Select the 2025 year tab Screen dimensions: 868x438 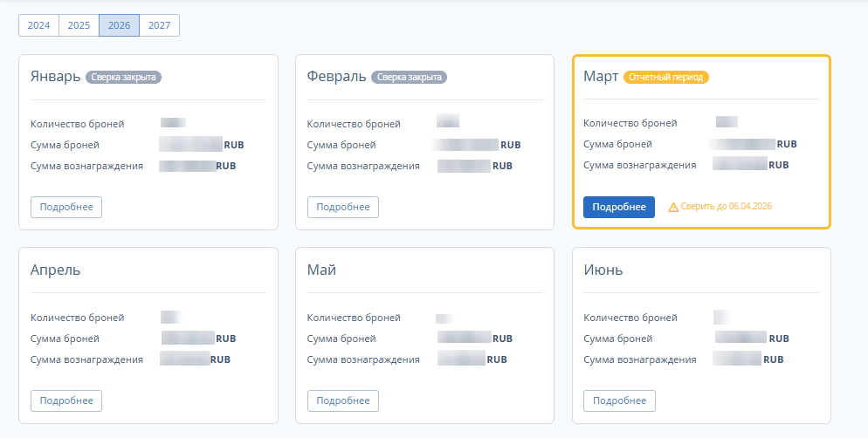79,25
